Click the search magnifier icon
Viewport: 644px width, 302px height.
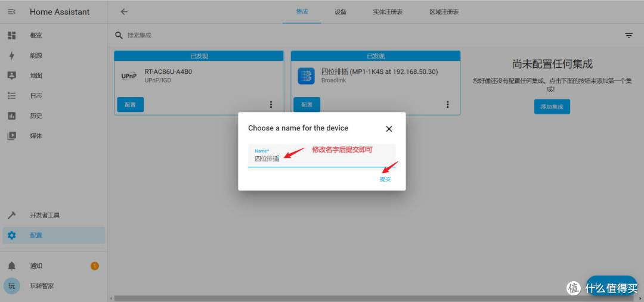click(x=119, y=35)
